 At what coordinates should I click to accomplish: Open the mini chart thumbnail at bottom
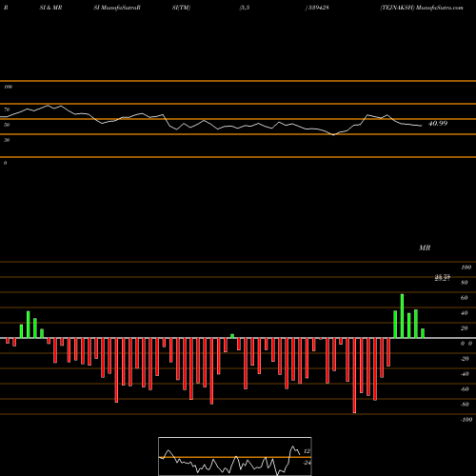click(235, 456)
